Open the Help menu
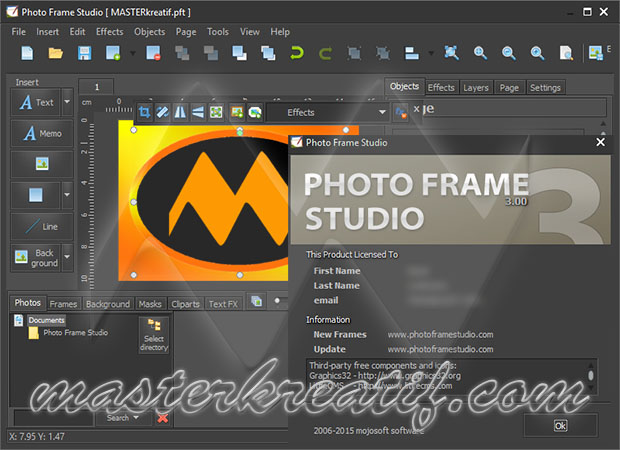 click(280, 32)
